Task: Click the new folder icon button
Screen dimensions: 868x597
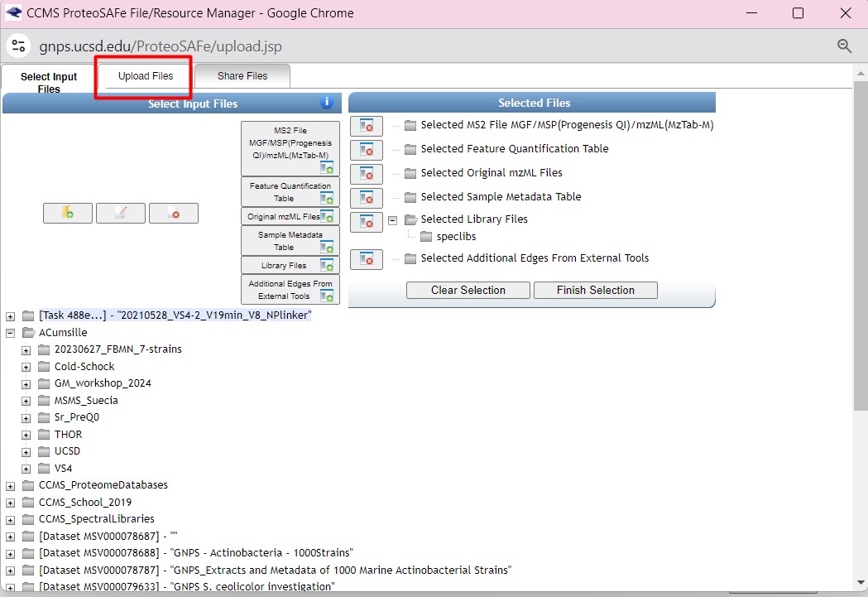Action: coord(67,214)
